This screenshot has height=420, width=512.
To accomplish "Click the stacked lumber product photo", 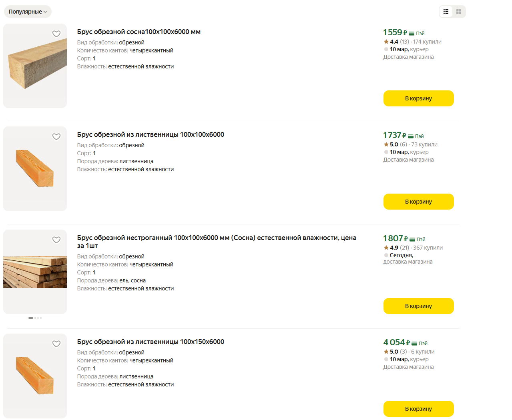I will click(x=35, y=272).
